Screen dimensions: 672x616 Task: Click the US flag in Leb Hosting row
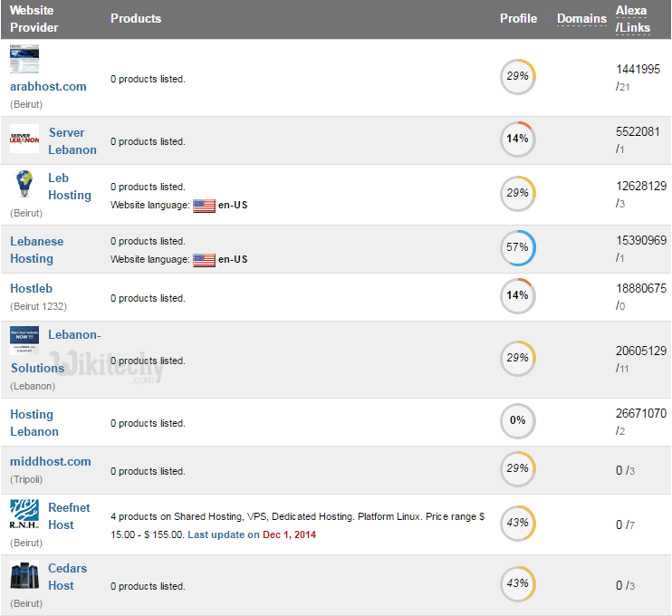[204, 206]
